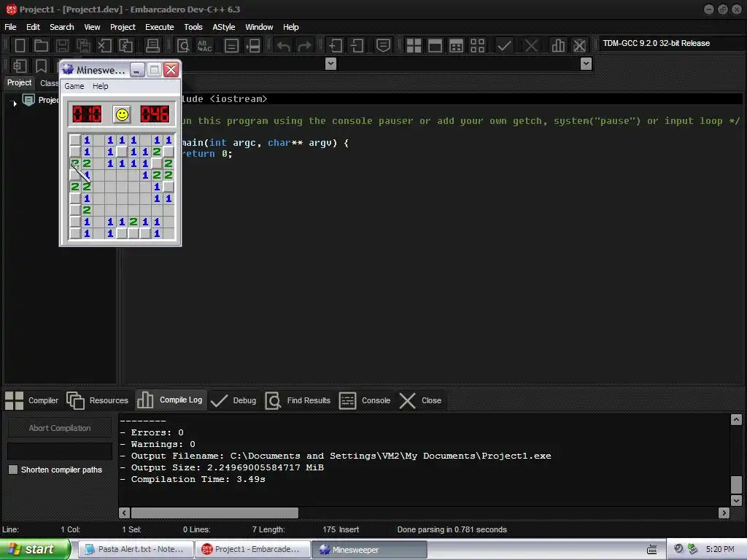Click the Profile analysis bar-chart icon
Screen dimensions: 747x560
(x=558, y=46)
